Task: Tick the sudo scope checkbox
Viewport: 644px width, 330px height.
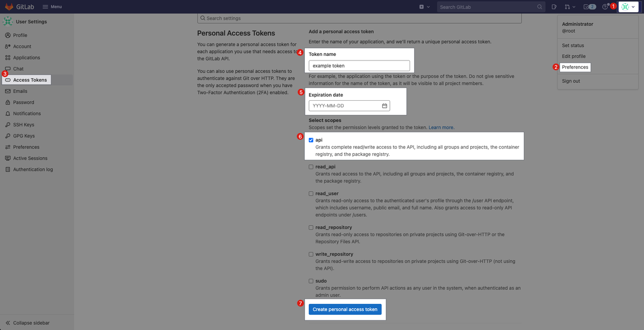Action: tap(311, 281)
